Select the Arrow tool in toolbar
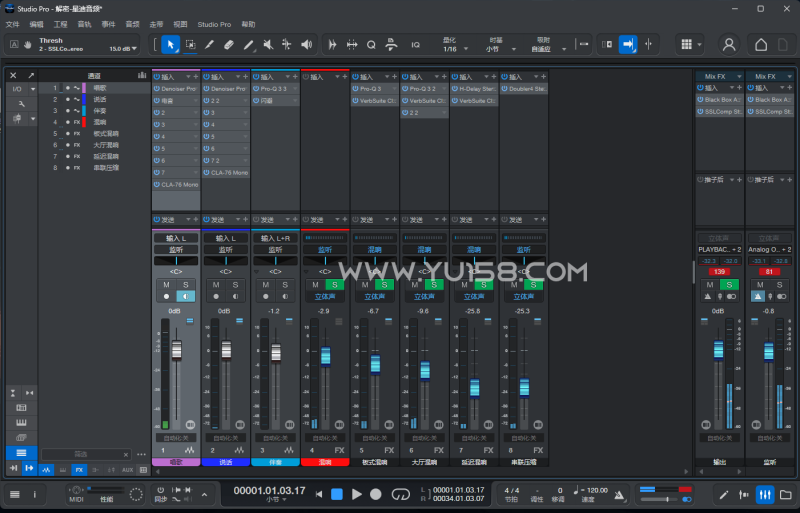This screenshot has width=800, height=513. pos(170,45)
